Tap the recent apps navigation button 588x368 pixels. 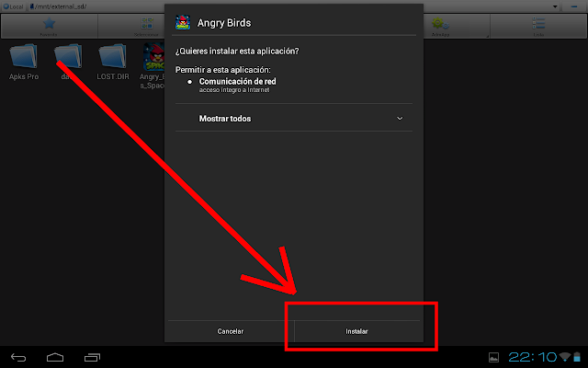pos(92,358)
